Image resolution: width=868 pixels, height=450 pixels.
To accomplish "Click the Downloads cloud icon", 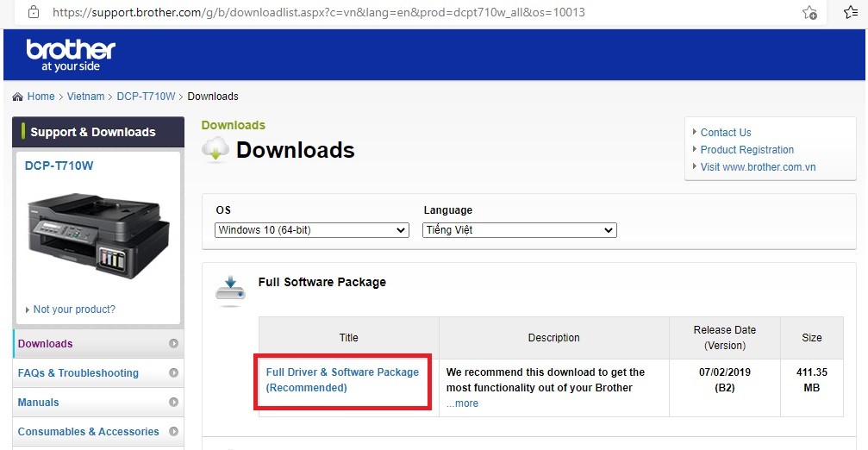I will tap(215, 149).
